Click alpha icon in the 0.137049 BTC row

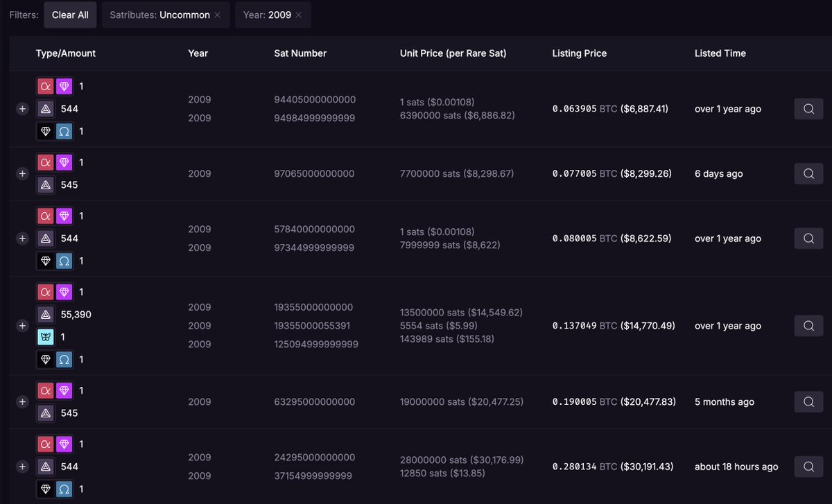(46, 292)
